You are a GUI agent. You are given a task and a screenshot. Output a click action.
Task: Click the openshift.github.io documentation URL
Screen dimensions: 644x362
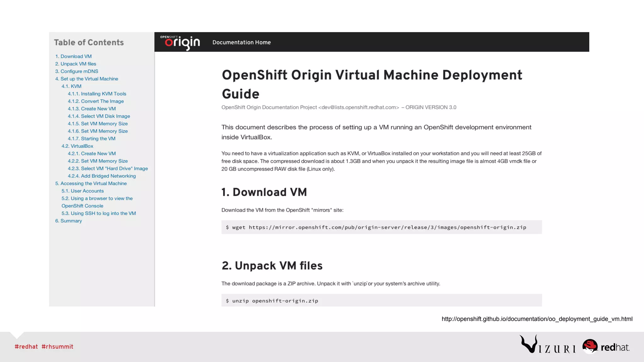coord(537,319)
